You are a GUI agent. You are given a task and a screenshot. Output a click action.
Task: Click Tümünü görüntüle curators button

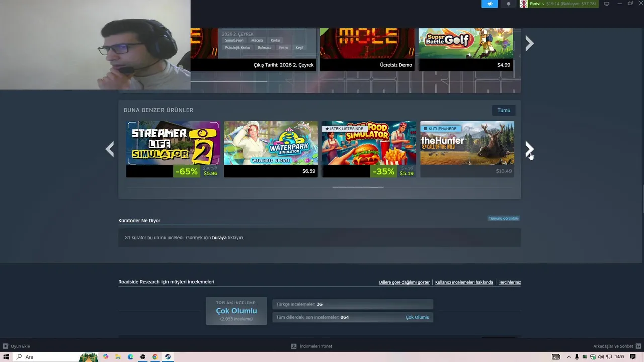pos(503,218)
